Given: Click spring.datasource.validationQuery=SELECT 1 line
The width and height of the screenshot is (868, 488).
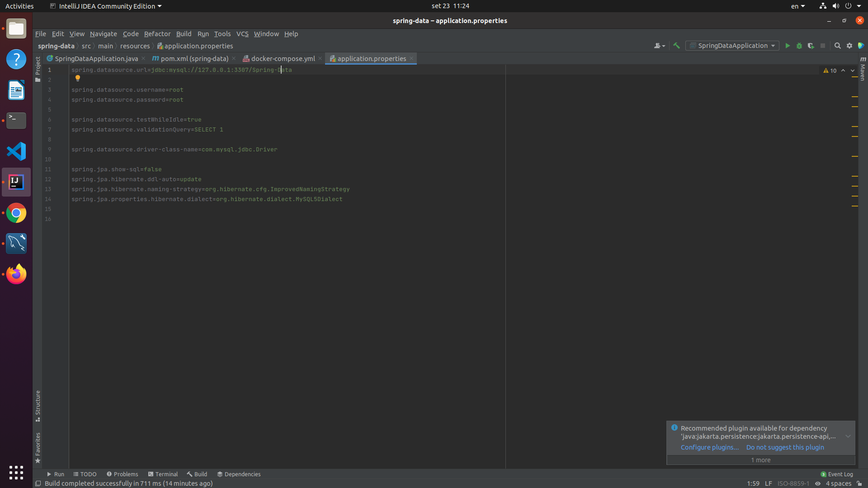Looking at the screenshot, I should 147,130.
